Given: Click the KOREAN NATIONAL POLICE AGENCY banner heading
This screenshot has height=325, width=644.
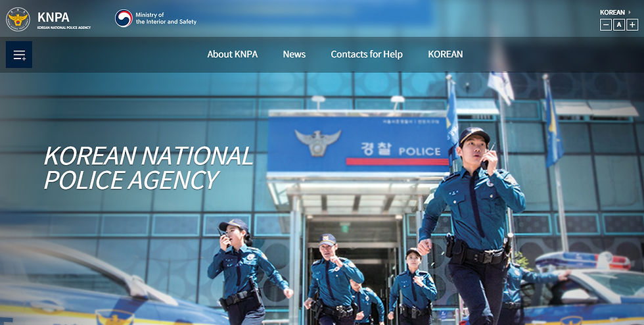Looking at the screenshot, I should [x=149, y=168].
